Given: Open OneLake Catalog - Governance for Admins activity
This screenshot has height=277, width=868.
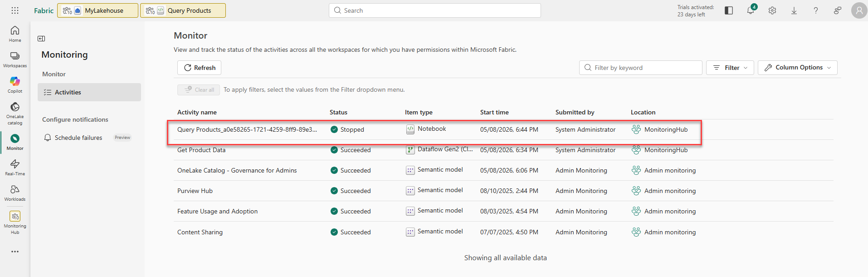Looking at the screenshot, I should coord(237,170).
